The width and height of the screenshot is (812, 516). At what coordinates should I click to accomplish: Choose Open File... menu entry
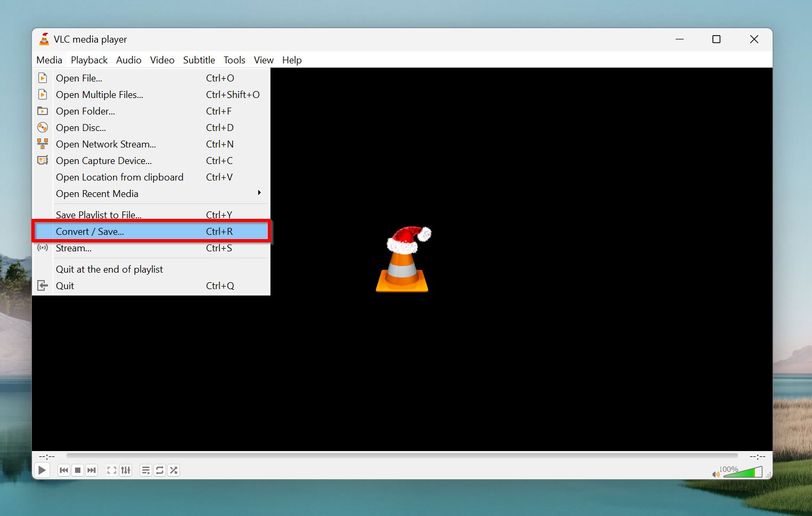click(151, 78)
